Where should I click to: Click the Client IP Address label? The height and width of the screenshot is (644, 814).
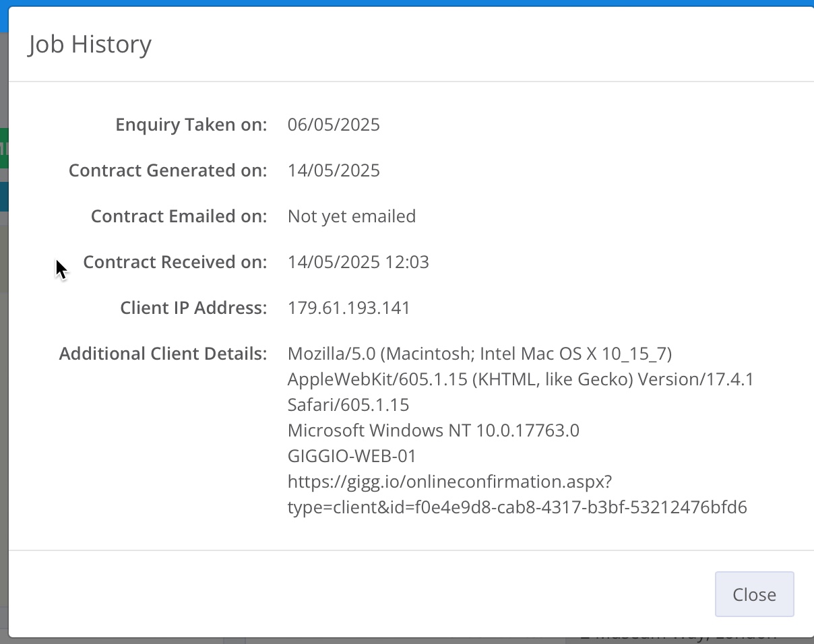click(193, 308)
